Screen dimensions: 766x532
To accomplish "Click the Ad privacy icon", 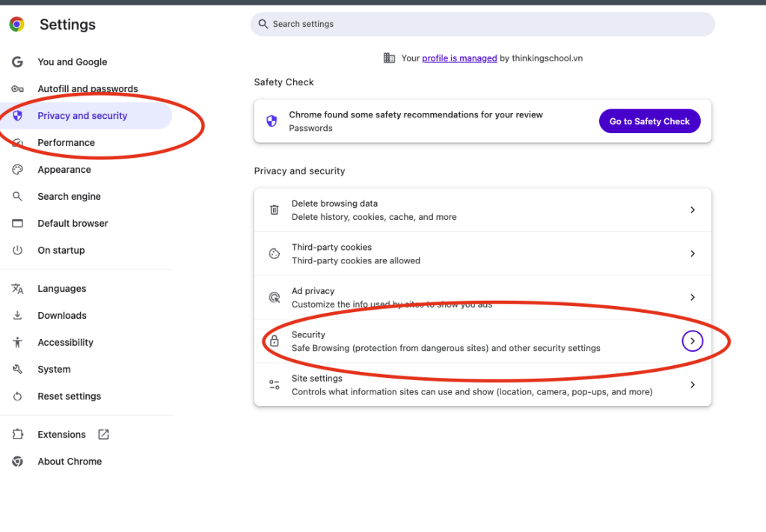I will (x=275, y=298).
